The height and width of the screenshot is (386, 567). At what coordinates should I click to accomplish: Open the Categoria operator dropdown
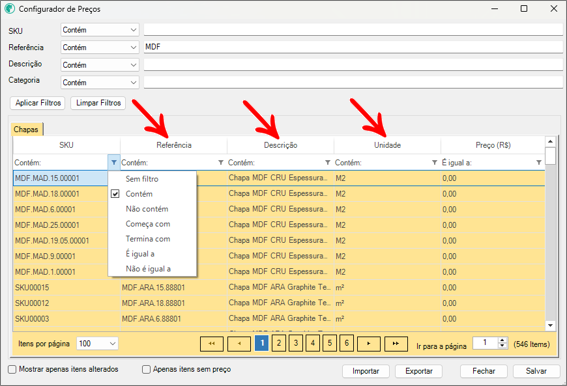click(x=99, y=82)
